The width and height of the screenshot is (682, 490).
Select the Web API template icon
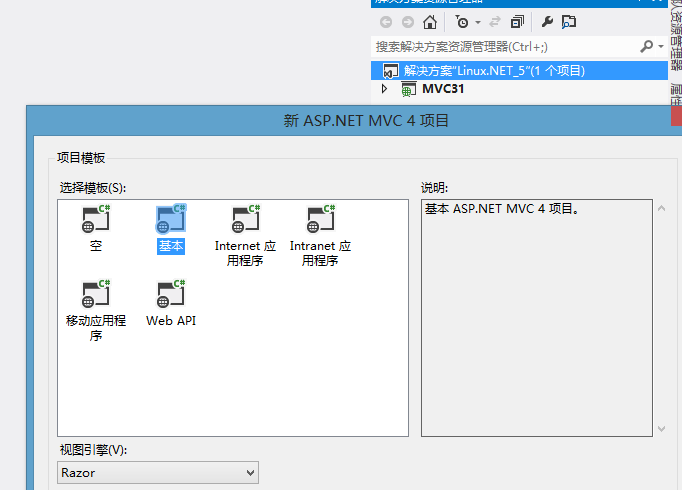click(171, 293)
